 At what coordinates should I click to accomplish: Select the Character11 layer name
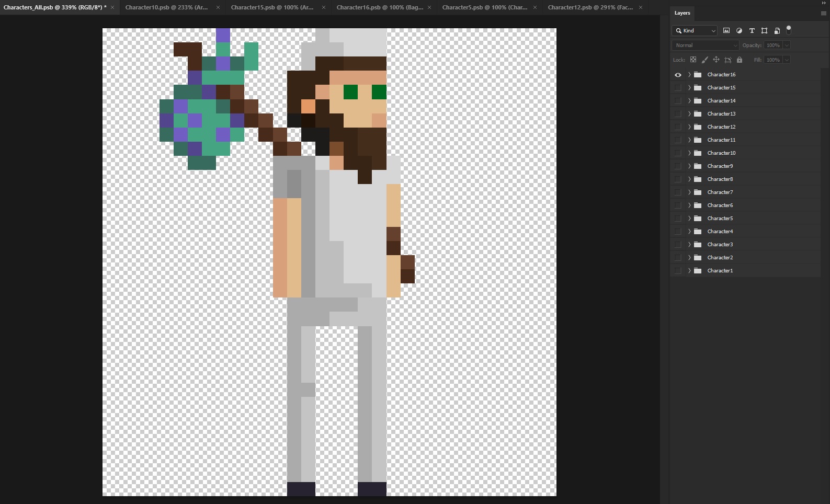pyautogui.click(x=721, y=140)
